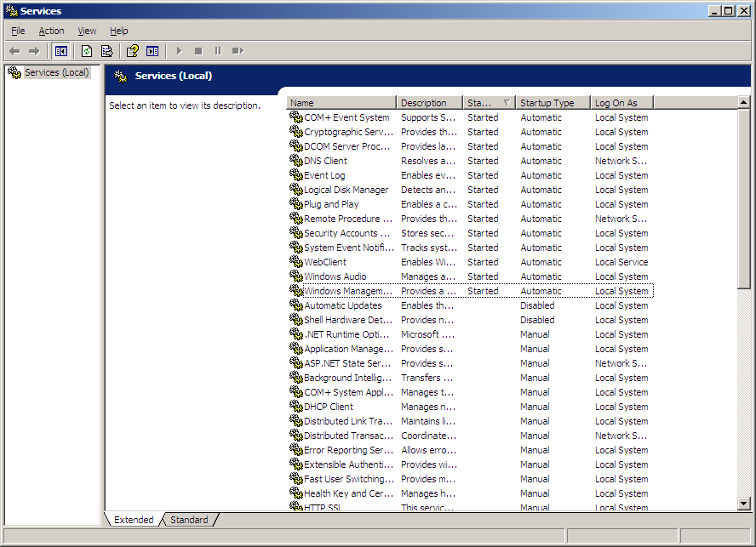Screen dimensions: 756x547
Task: Click the Services title bar icon
Action: coord(12,10)
